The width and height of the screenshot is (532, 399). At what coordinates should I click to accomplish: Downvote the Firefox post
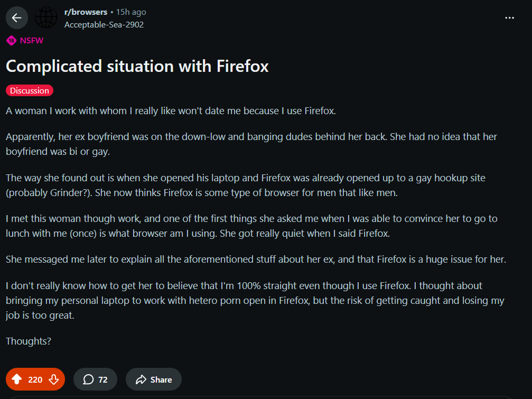tap(53, 379)
